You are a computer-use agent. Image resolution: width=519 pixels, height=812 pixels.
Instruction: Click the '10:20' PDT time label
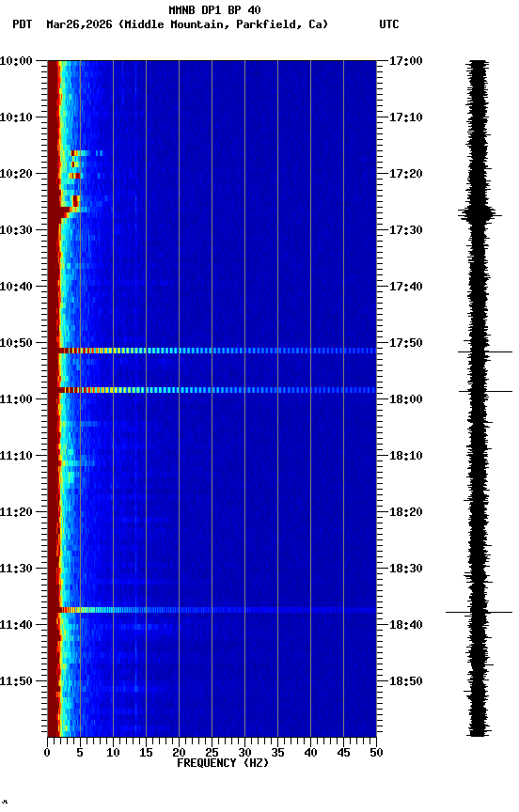point(16,174)
